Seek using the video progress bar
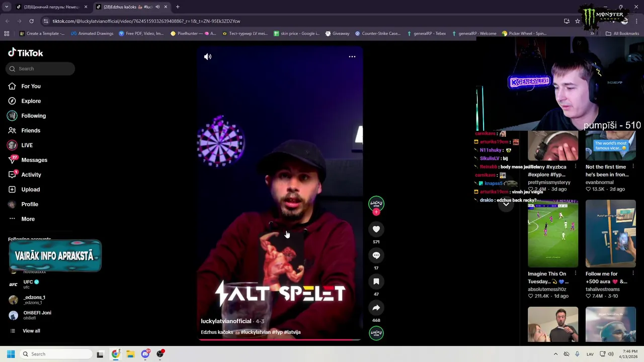This screenshot has height=362, width=644. [280, 340]
